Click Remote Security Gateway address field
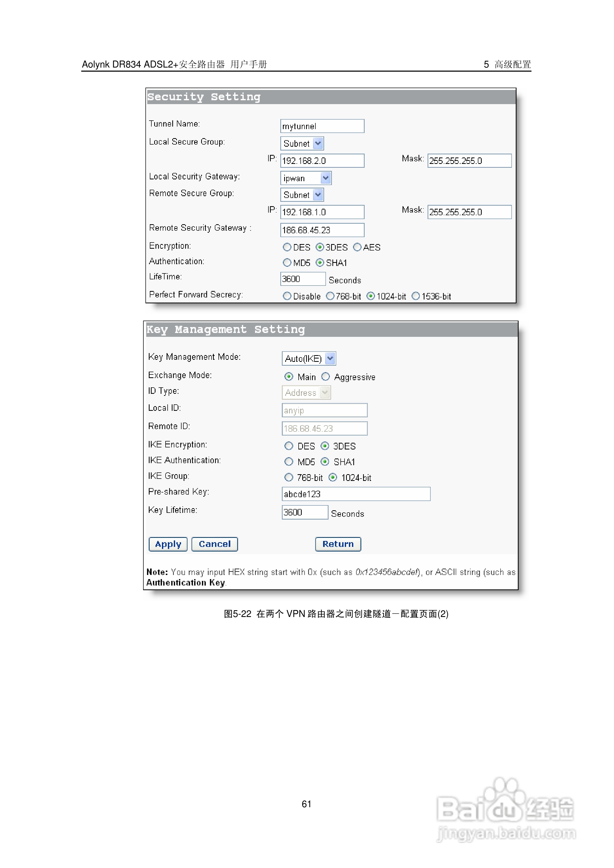This screenshot has width=614, height=868. [x=322, y=230]
